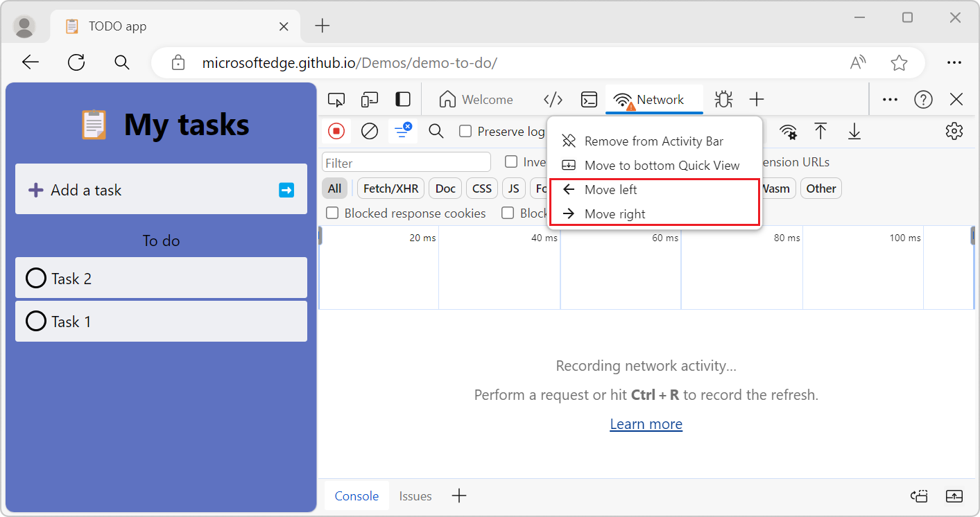The height and width of the screenshot is (517, 980).
Task: Toggle the Invert checkbox
Action: 511,161
